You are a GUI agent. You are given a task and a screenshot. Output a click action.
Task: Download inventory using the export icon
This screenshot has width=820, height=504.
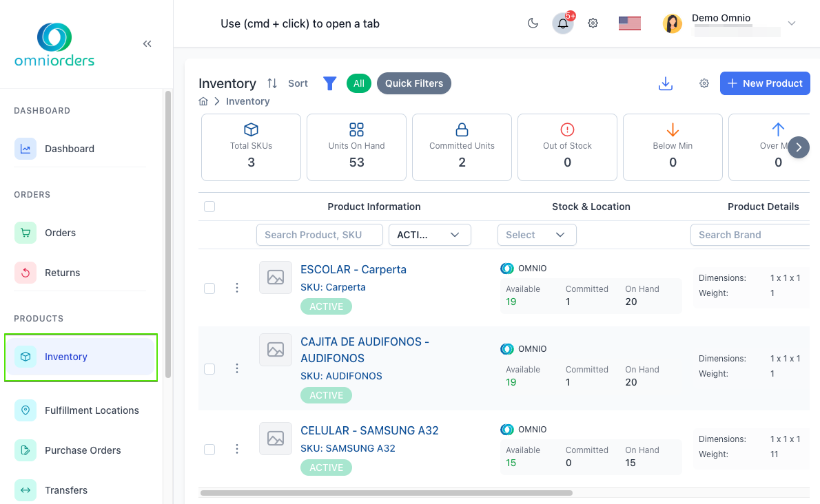coord(665,83)
